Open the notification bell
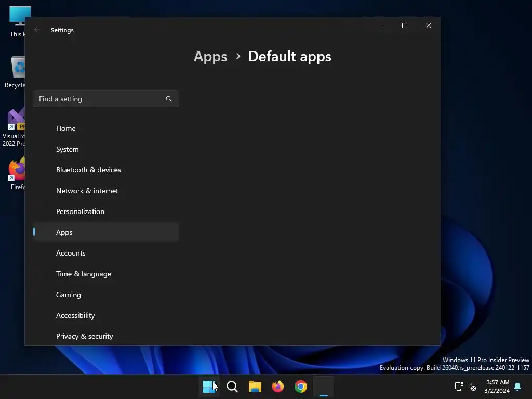The height and width of the screenshot is (399, 532). tap(517, 387)
